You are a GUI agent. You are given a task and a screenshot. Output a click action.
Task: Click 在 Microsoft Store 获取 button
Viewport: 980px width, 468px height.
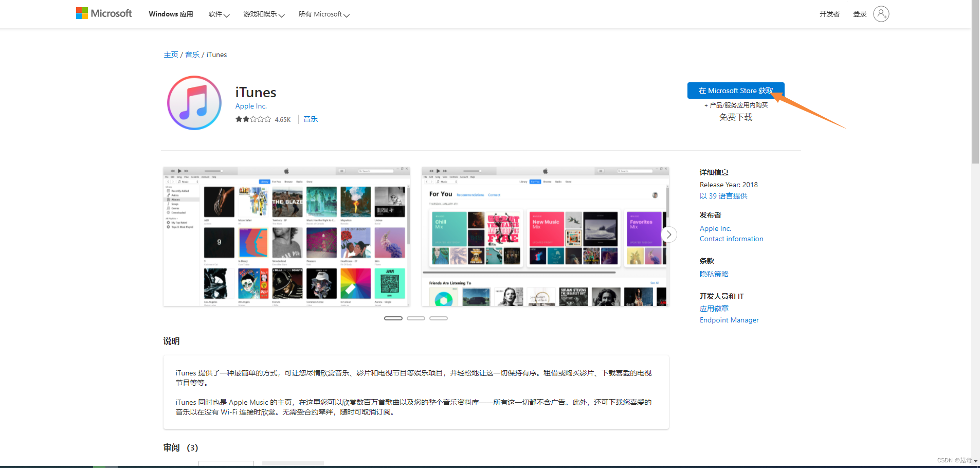736,91
